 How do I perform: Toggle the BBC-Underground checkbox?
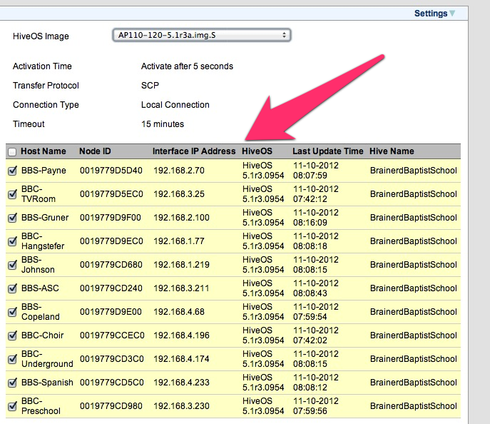[x=12, y=359]
